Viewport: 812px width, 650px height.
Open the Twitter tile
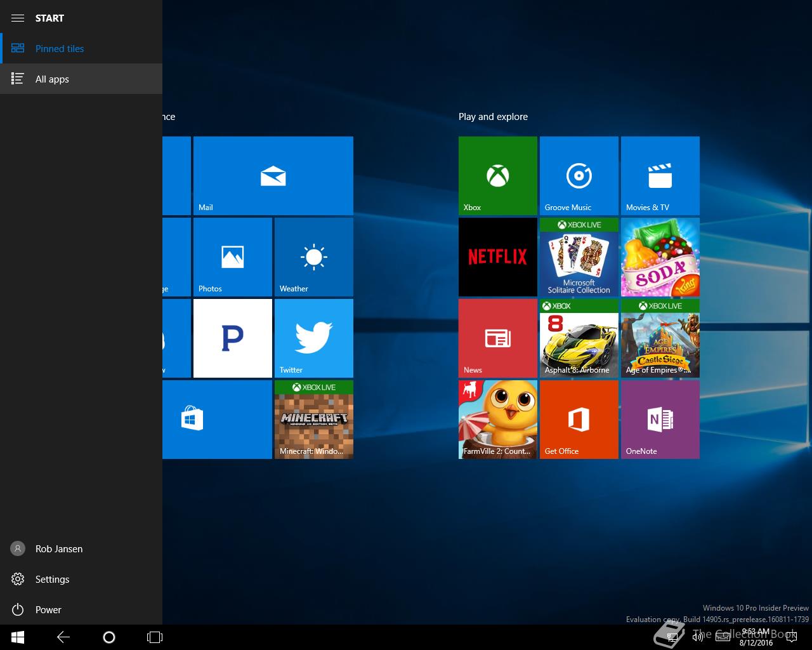click(314, 338)
